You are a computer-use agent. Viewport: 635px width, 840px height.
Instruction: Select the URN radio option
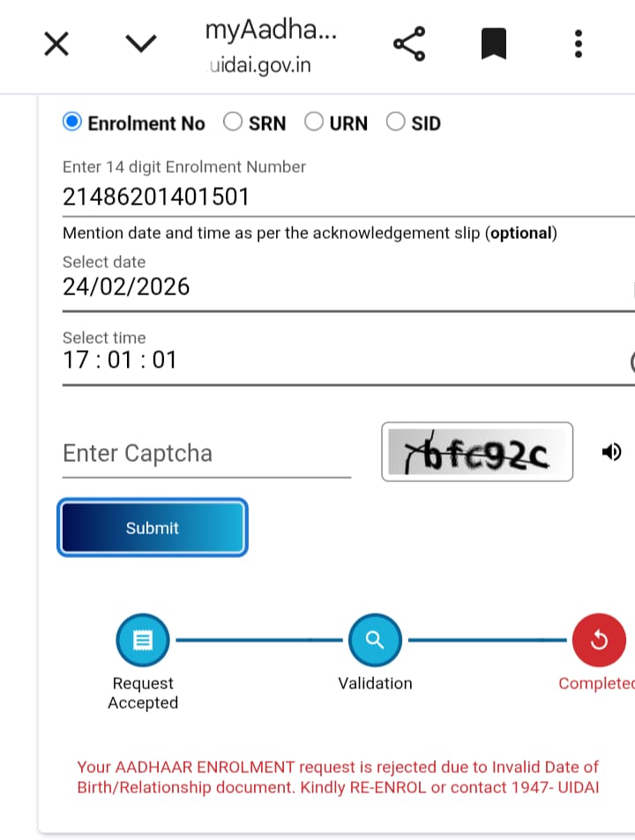coord(314,123)
